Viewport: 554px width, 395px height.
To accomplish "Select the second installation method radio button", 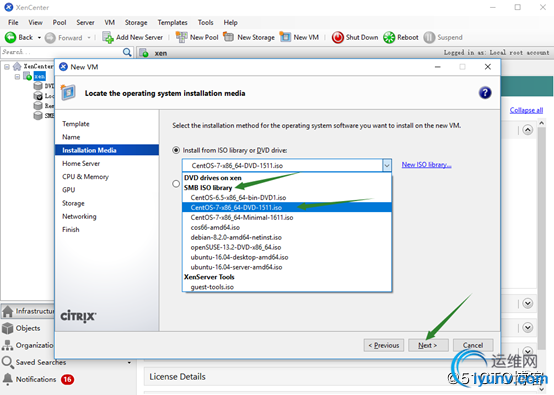I will pyautogui.click(x=176, y=184).
